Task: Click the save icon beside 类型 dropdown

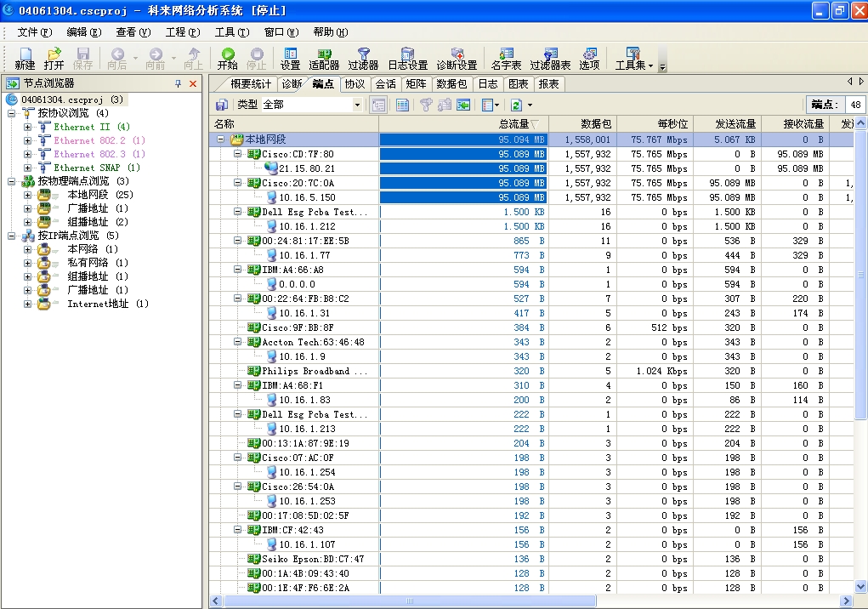Action: 222,105
